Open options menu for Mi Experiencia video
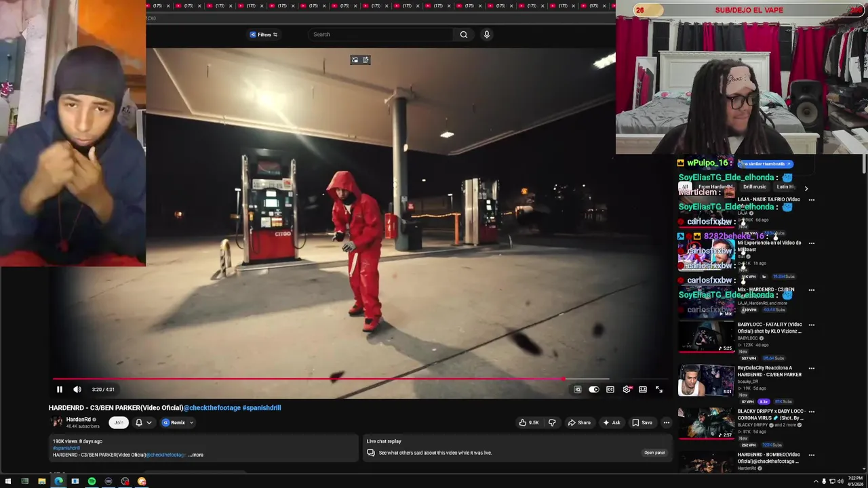 pos(812,243)
